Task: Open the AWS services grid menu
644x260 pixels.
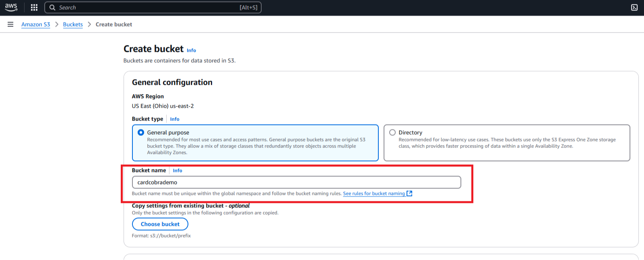Action: pyautogui.click(x=34, y=7)
